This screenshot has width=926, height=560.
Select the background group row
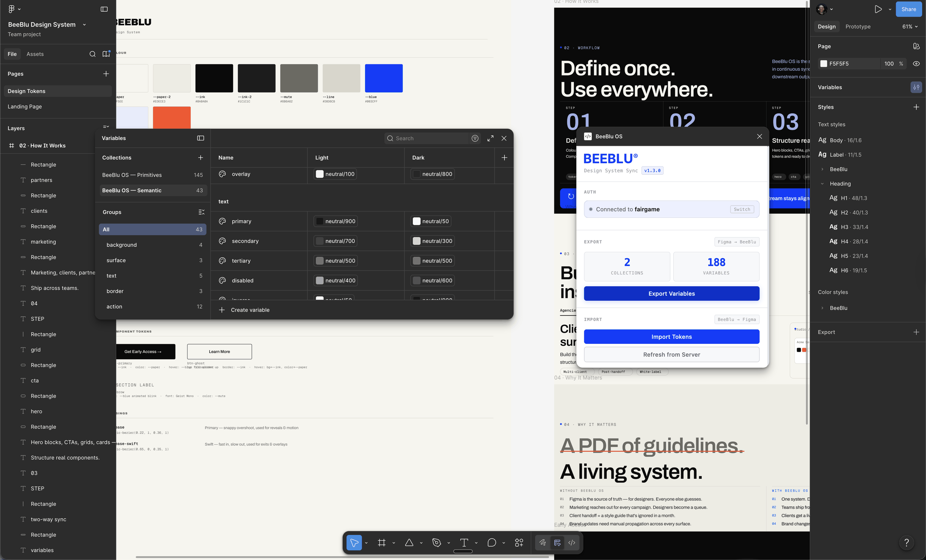pyautogui.click(x=153, y=245)
